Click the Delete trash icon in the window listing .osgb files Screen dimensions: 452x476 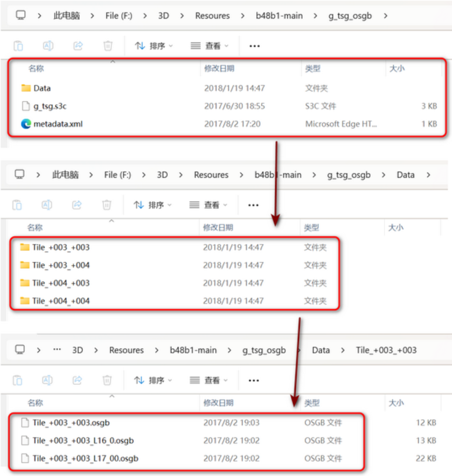coord(107,380)
